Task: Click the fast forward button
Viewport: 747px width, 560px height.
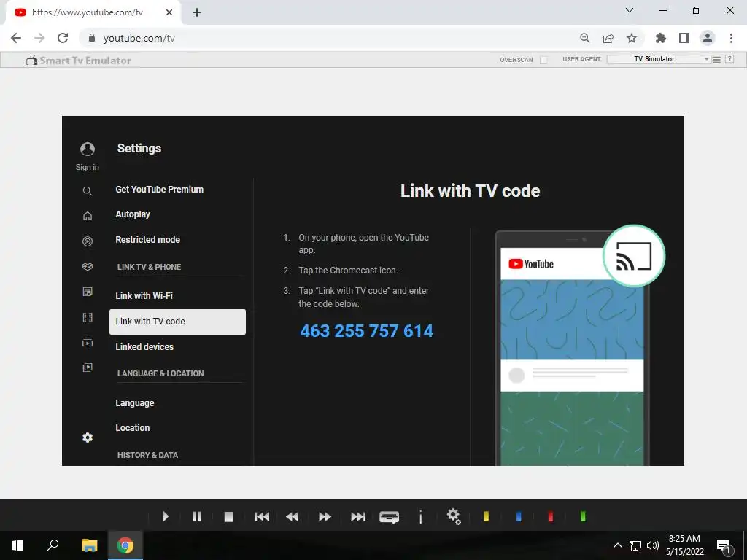Action: click(x=325, y=517)
